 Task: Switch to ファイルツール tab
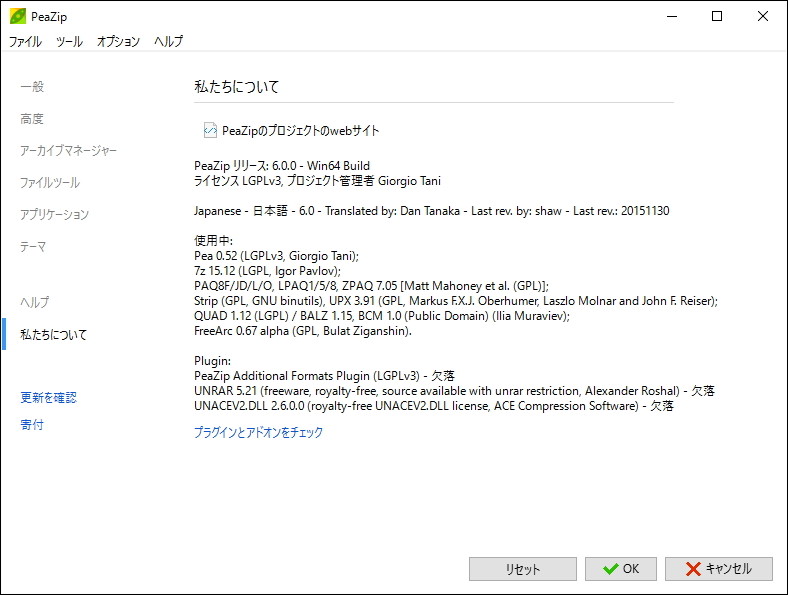[50, 182]
